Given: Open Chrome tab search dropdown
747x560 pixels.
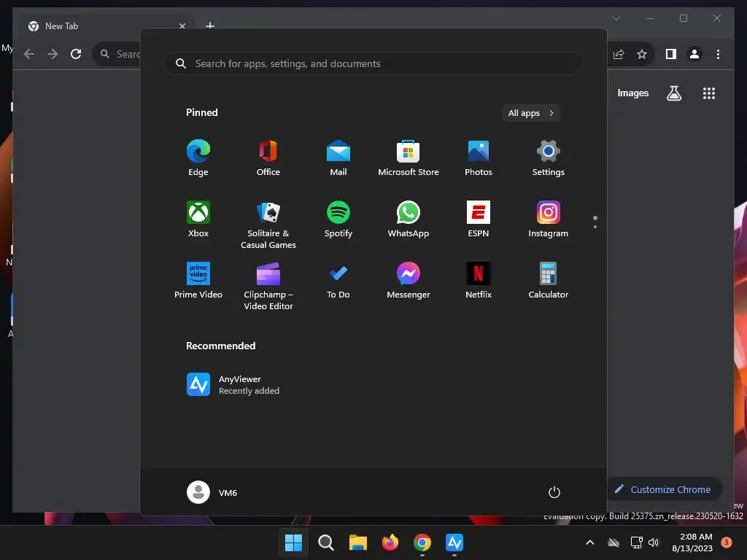Looking at the screenshot, I should (616, 18).
